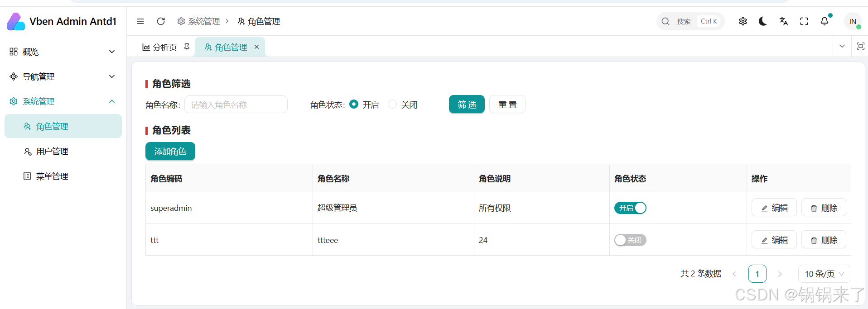Click the pin icon on 分析页 tab

187,47
